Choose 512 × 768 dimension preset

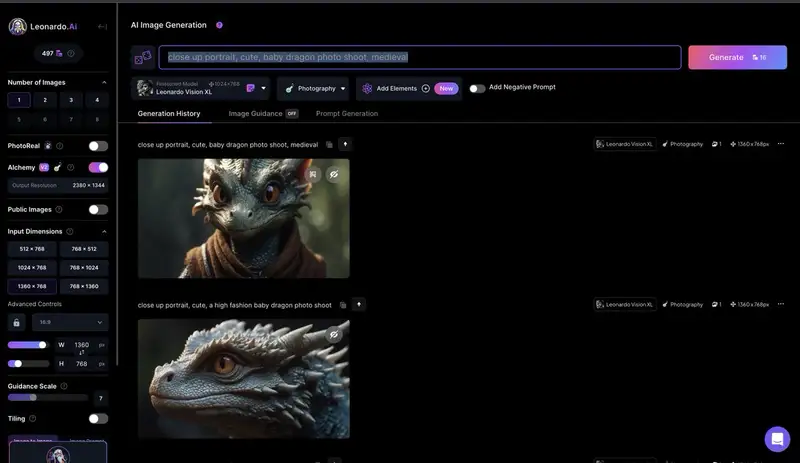32,249
